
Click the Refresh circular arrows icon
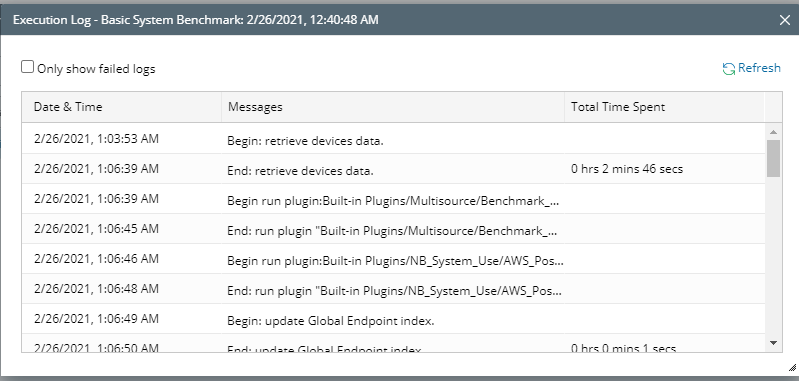coord(728,68)
